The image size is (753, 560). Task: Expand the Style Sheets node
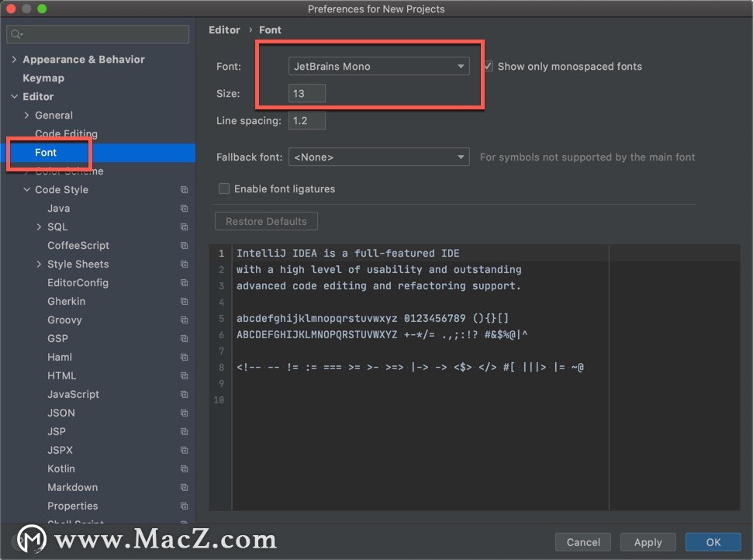click(x=39, y=264)
